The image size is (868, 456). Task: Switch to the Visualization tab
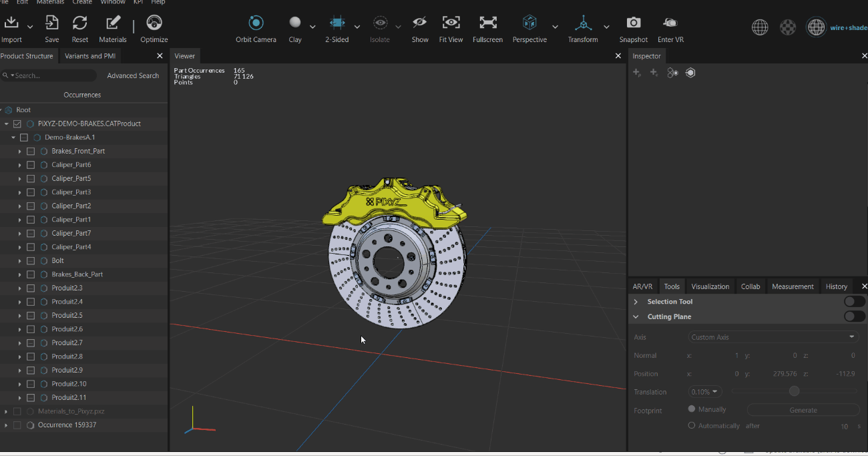710,286
